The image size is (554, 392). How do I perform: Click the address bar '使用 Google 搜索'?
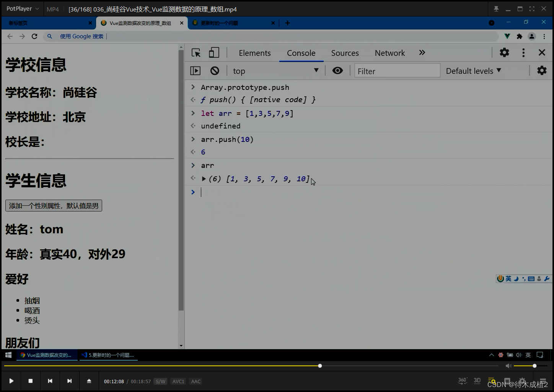click(x=271, y=36)
